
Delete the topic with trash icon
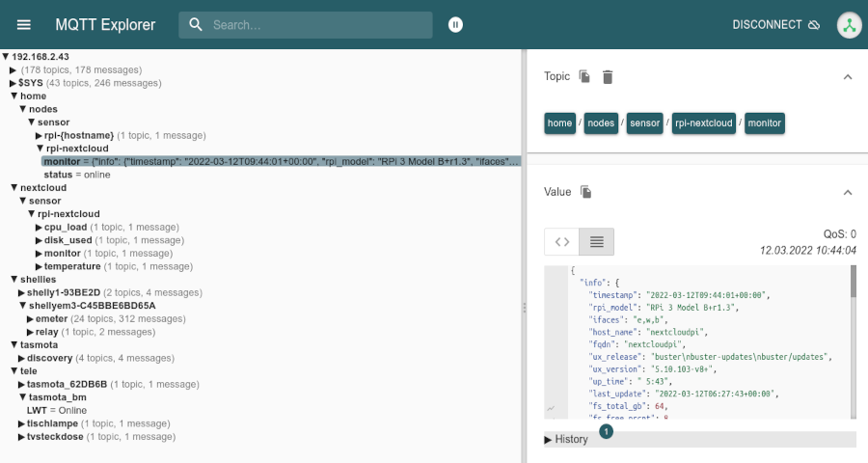(608, 77)
